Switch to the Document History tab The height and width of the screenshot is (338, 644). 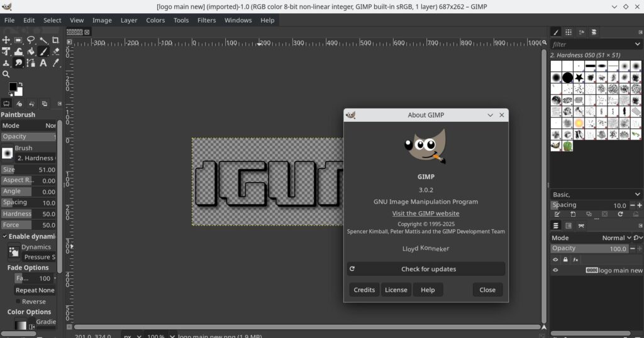pos(594,32)
